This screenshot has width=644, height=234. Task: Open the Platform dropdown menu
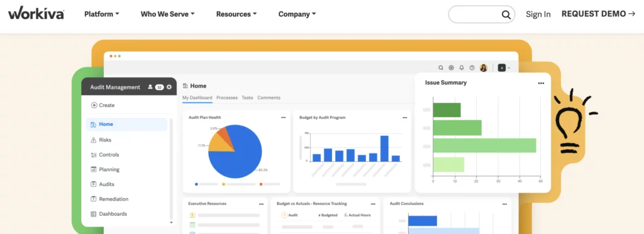(x=101, y=14)
